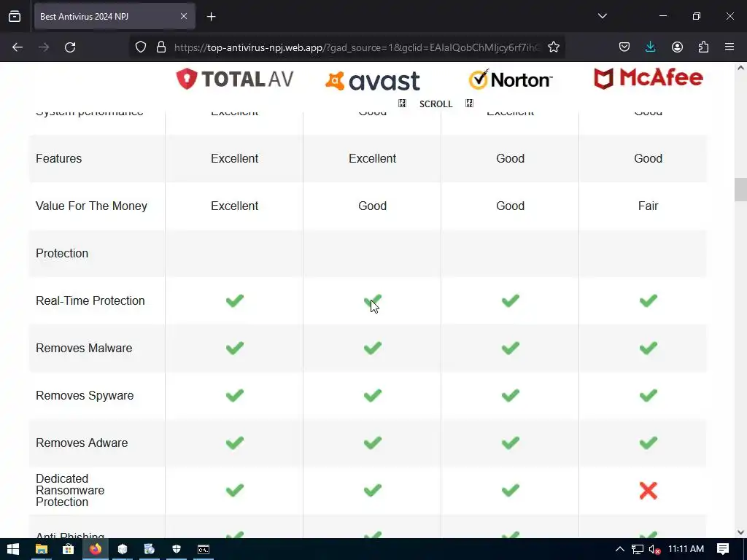
Task: Click avast Removes Adware checkmark
Action: [373, 443]
